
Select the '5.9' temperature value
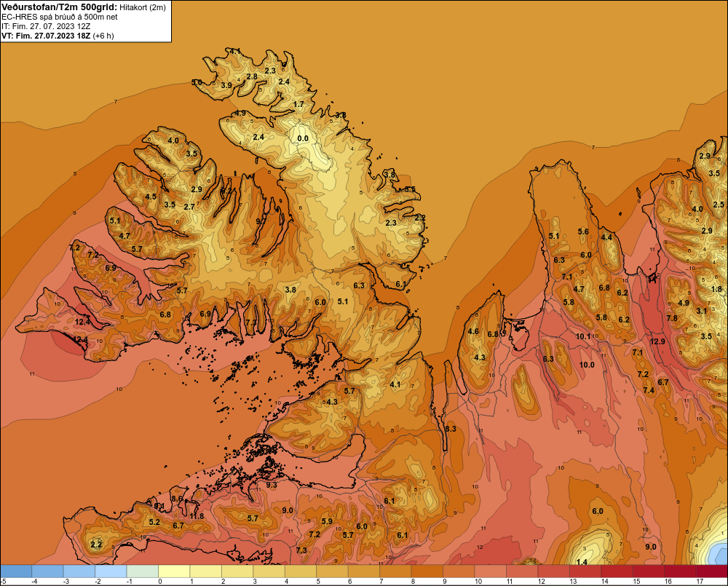(327, 521)
